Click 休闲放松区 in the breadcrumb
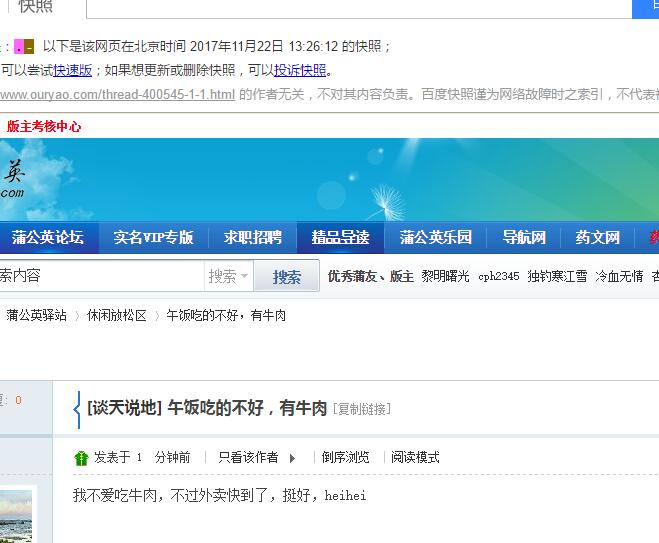Screen dimensions: 659x543 (x=116, y=315)
